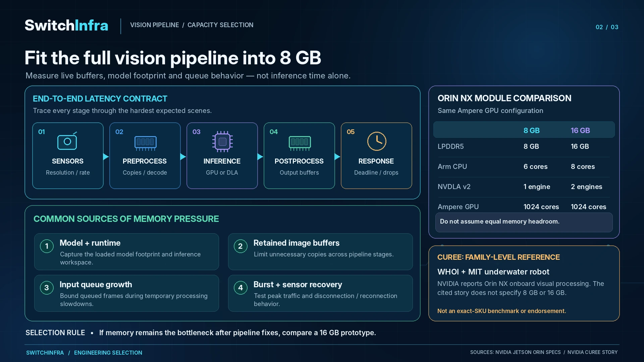Screen dimensions: 644x362
Task: Click the '6 cores' table cell
Action: (535, 167)
